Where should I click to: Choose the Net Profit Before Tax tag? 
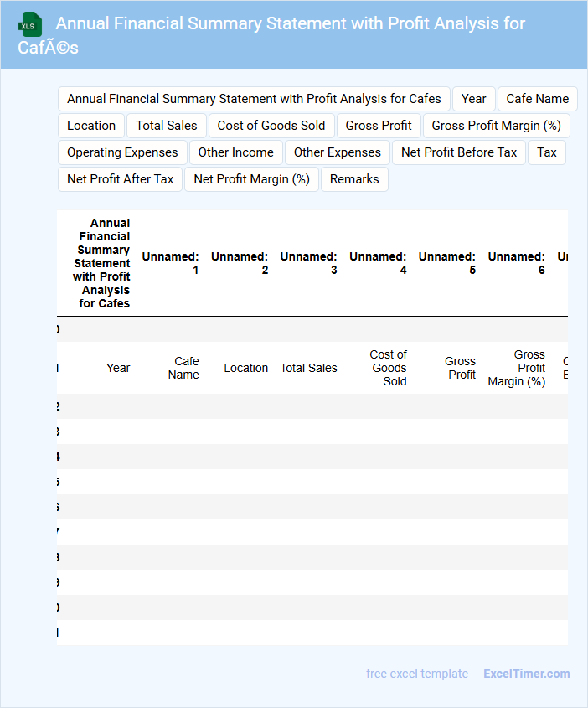point(459,152)
